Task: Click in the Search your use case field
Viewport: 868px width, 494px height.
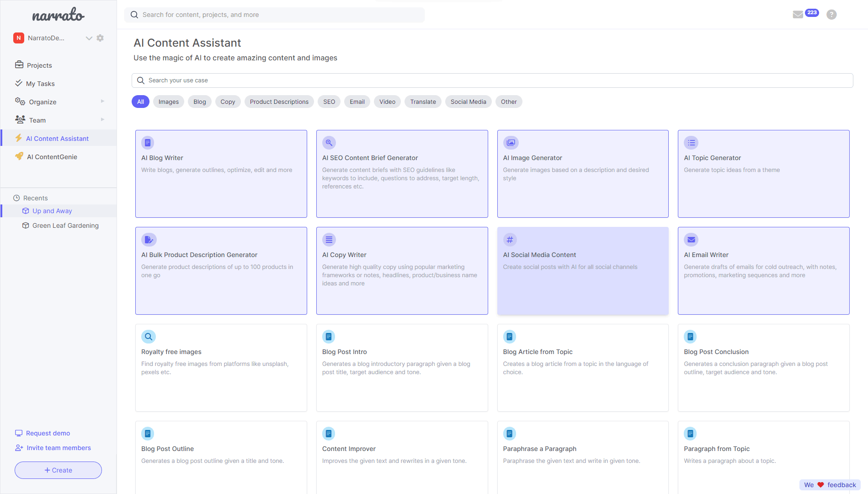Action: coord(320,80)
